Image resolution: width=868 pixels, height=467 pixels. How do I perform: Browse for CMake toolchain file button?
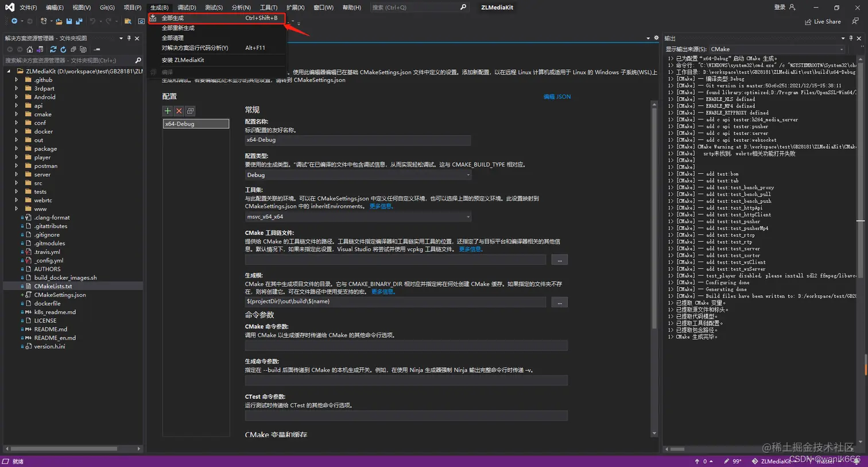559,260
